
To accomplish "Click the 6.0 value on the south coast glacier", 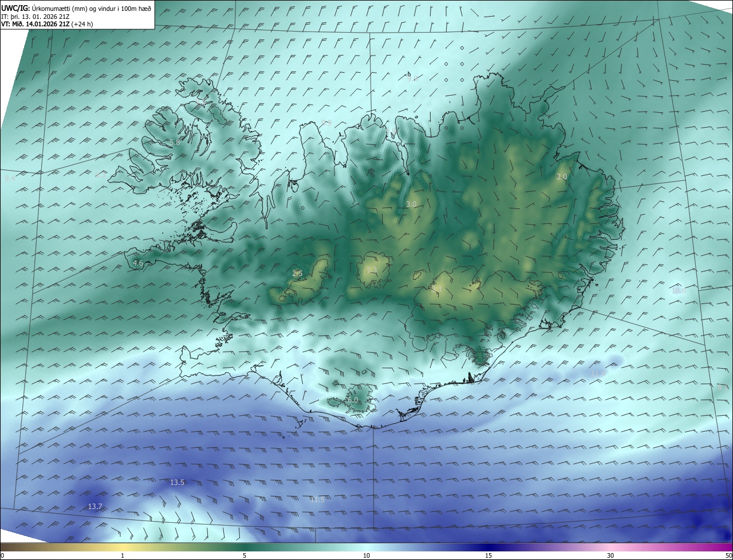I will click(x=352, y=400).
